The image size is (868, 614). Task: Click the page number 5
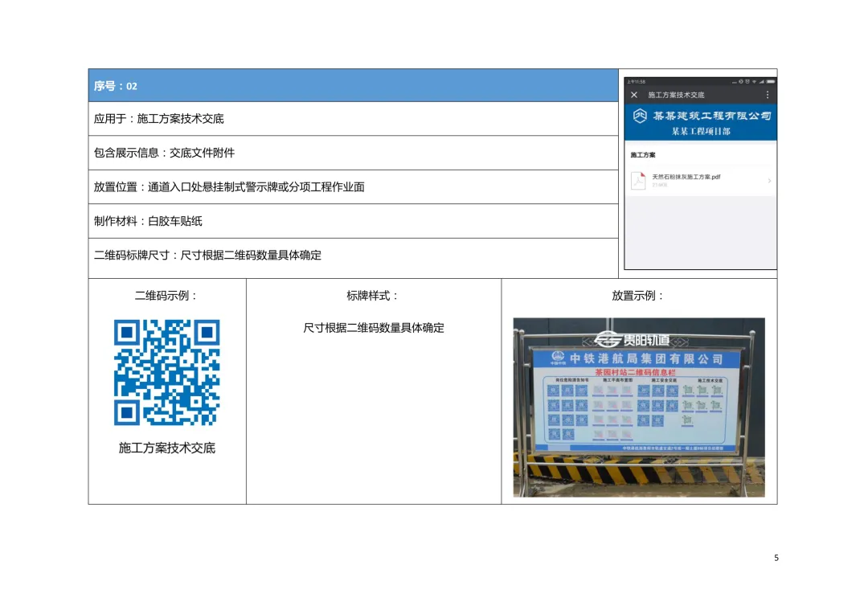(x=776, y=558)
